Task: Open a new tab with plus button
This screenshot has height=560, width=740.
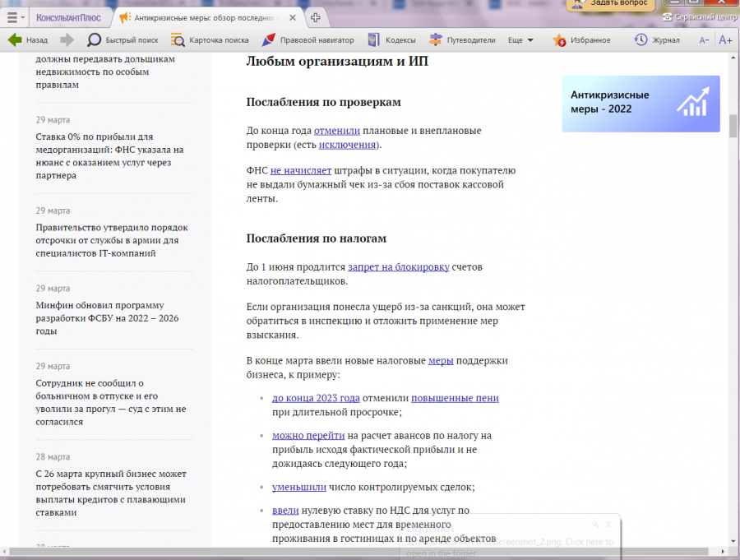Action: click(x=316, y=17)
